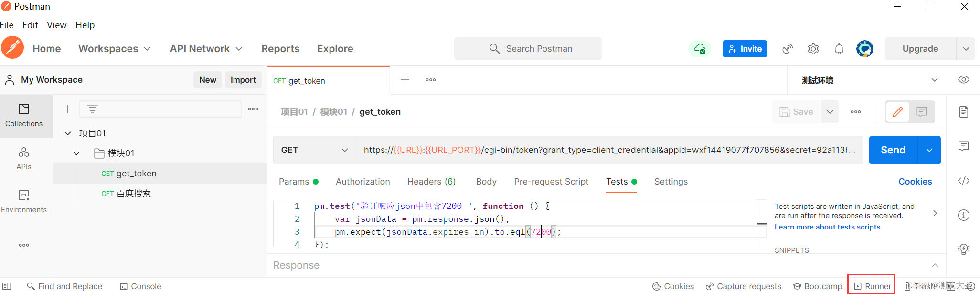This screenshot has width=980, height=294.
Task: Open the APIs sidebar panel
Action: point(24,159)
